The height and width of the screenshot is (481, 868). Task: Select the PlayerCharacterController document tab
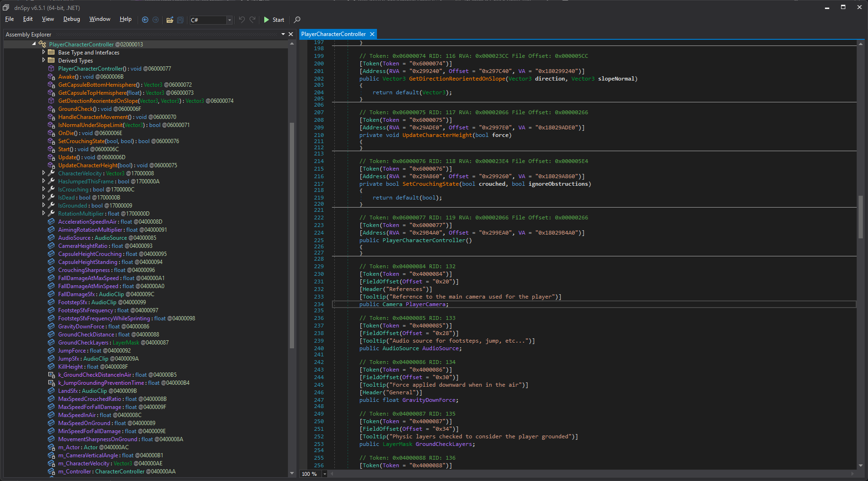coord(333,34)
